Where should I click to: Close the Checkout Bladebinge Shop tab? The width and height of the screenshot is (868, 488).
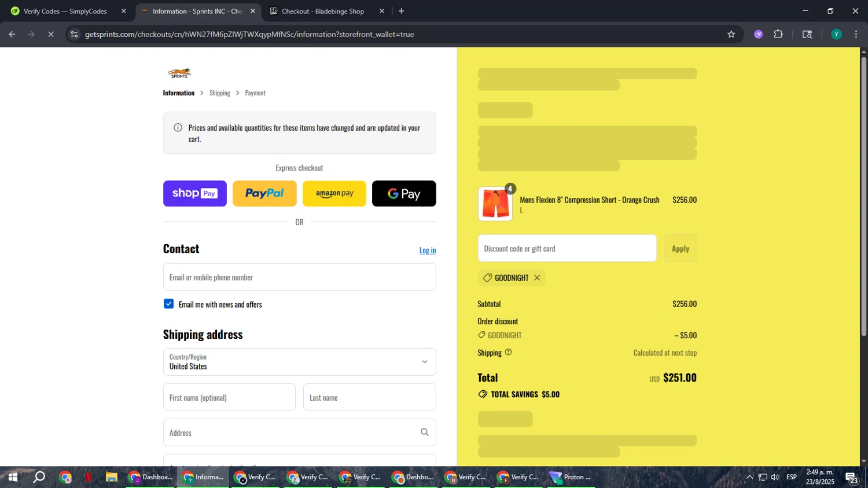pos(382,11)
